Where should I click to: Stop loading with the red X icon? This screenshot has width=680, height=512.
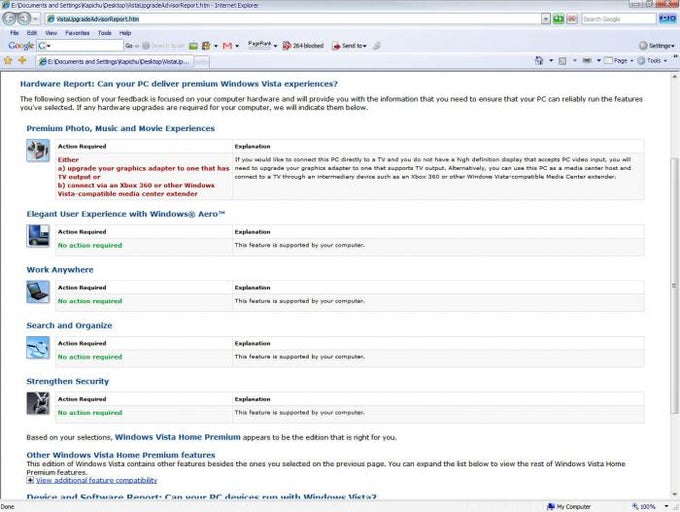pyautogui.click(x=572, y=19)
